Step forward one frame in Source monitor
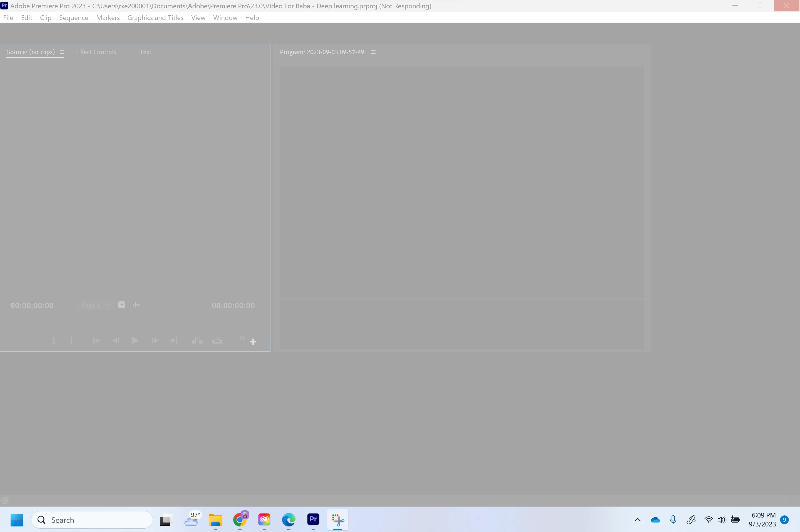Image resolution: width=800 pixels, height=532 pixels. (154, 340)
